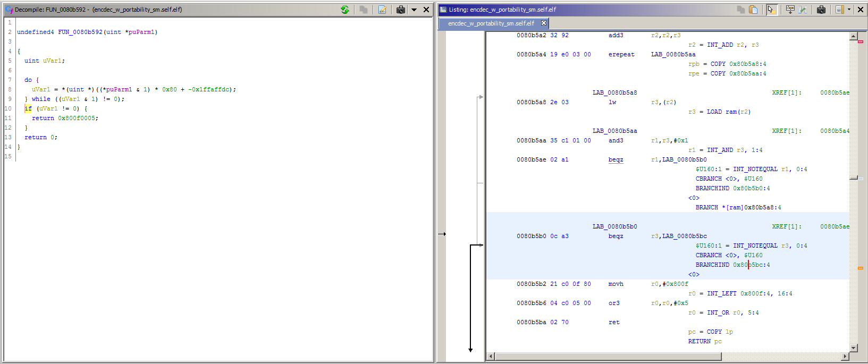The width and height of the screenshot is (868, 364).
Task: Click XREF 0080b5a4 reference link
Action: 835,131
